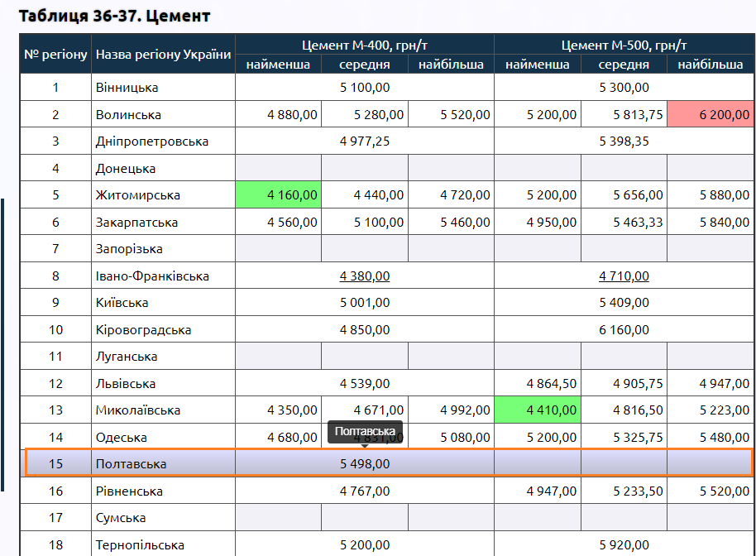Click the Полтавська price 5 498,00
Viewport: 756px width, 556px height.
[365, 464]
